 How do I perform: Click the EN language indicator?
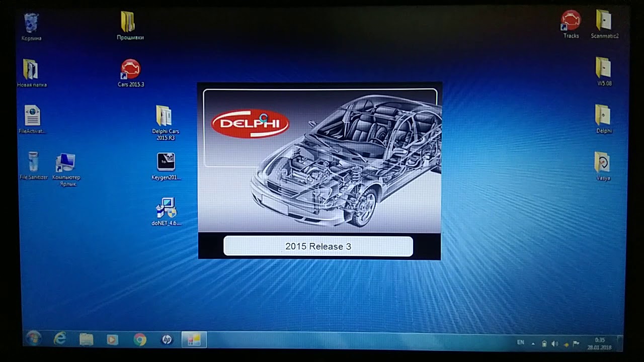point(520,342)
